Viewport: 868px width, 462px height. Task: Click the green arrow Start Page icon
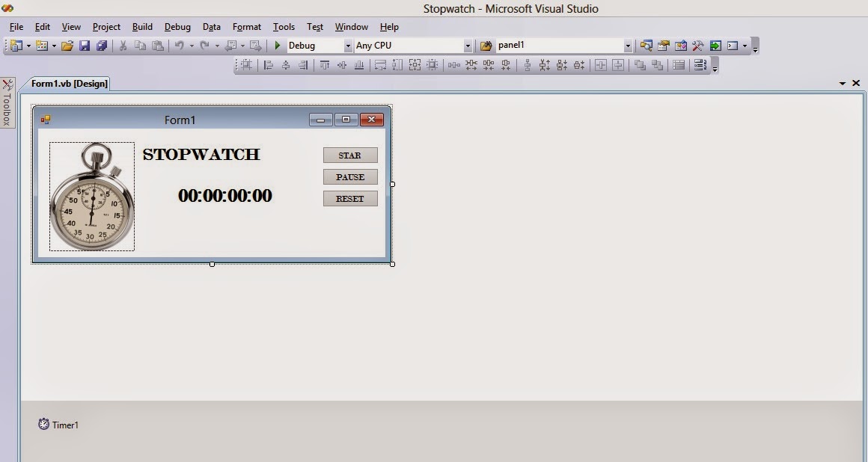pos(715,46)
